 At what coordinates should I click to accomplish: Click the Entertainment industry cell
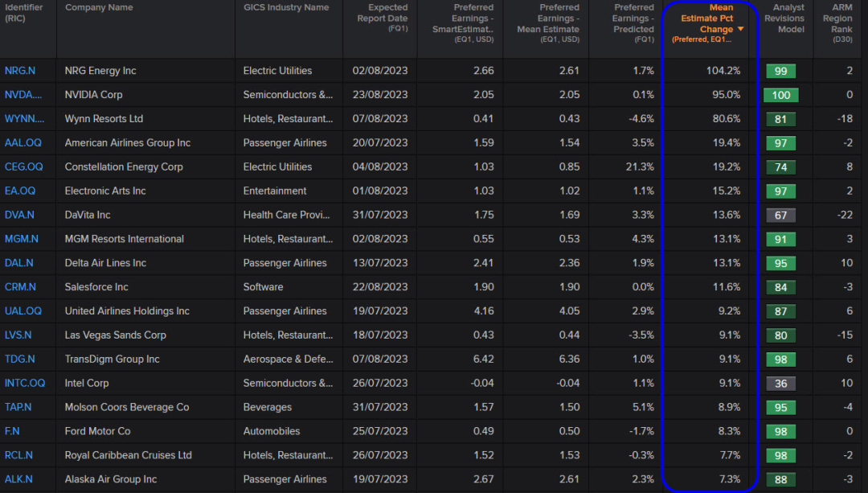coord(275,191)
